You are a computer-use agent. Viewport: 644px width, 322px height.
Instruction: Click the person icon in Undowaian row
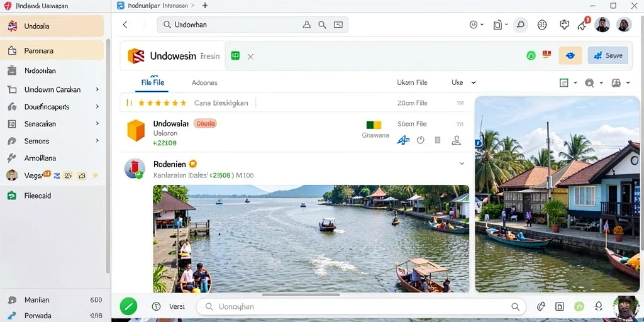point(456,140)
